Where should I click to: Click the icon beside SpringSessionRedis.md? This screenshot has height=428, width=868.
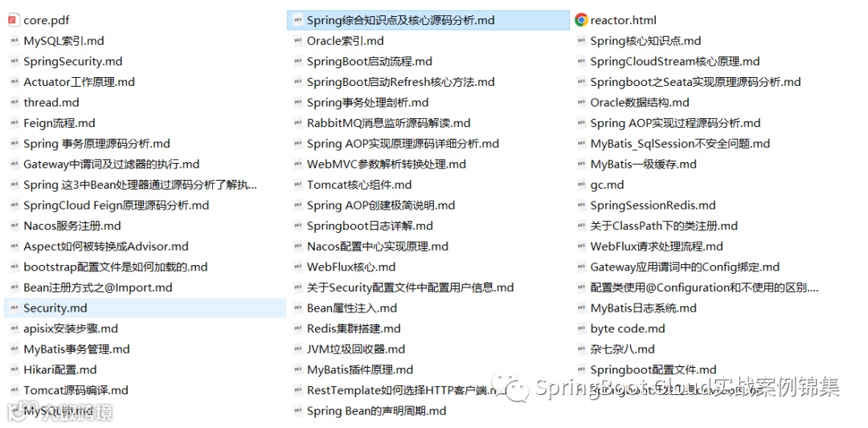[581, 205]
